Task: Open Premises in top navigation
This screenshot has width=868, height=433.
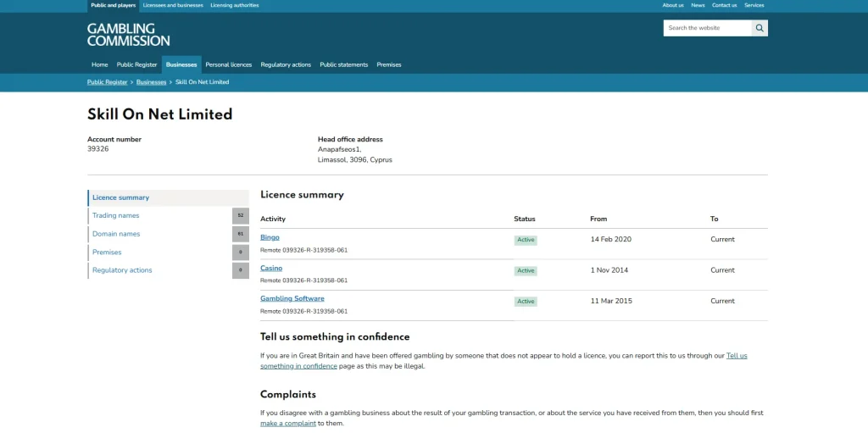Action: point(389,64)
